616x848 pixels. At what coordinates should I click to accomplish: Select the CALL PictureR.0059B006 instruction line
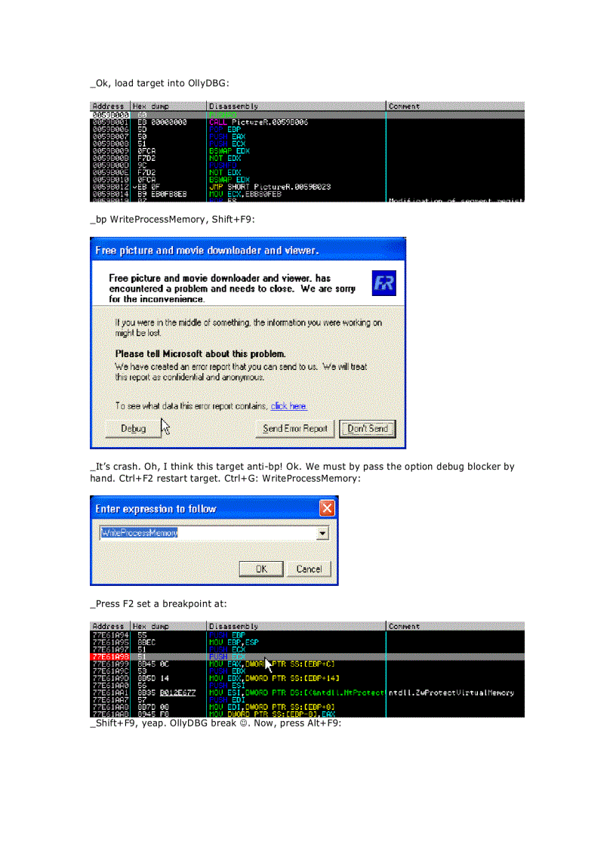pyautogui.click(x=257, y=122)
